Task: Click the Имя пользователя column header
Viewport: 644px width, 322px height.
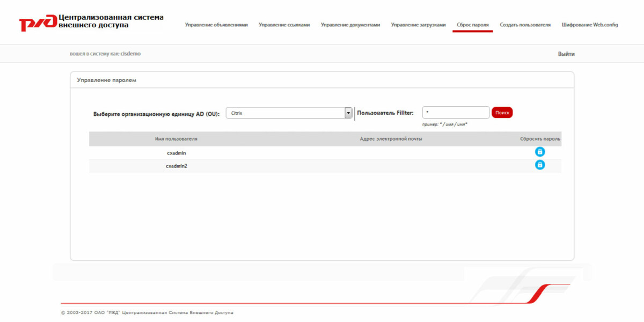Action: 177,138
